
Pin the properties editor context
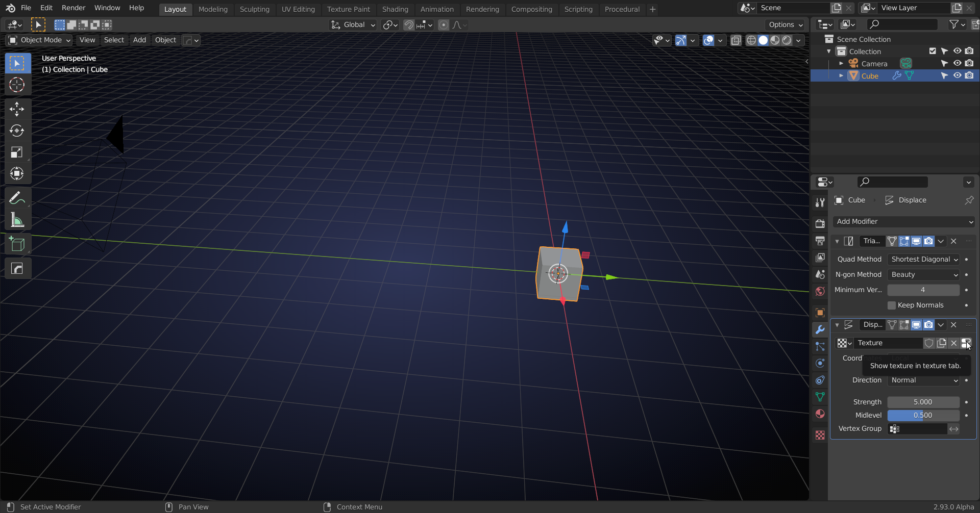click(x=969, y=200)
